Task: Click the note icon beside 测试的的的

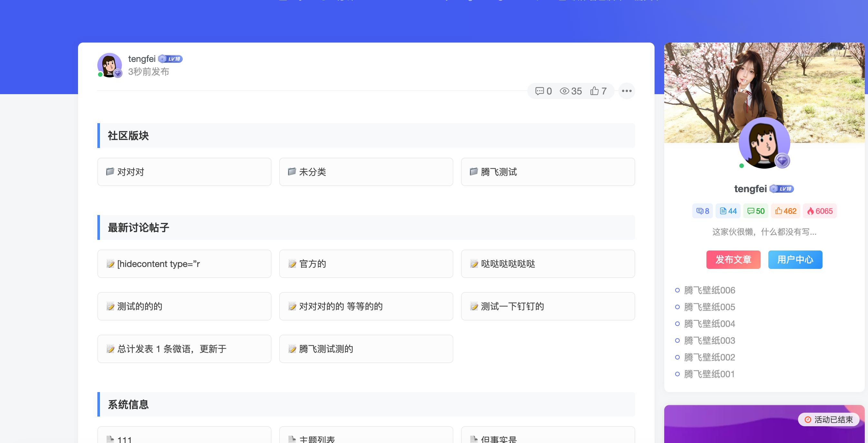Action: pos(110,306)
